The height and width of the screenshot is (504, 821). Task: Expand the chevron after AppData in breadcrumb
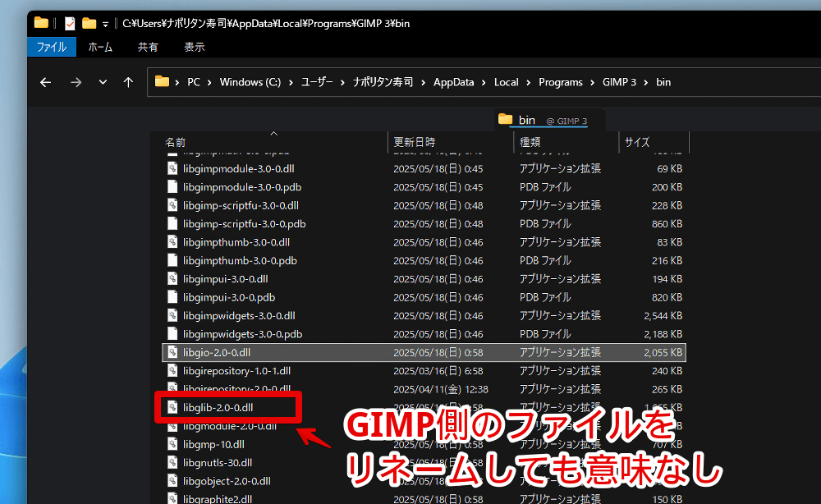click(x=484, y=83)
